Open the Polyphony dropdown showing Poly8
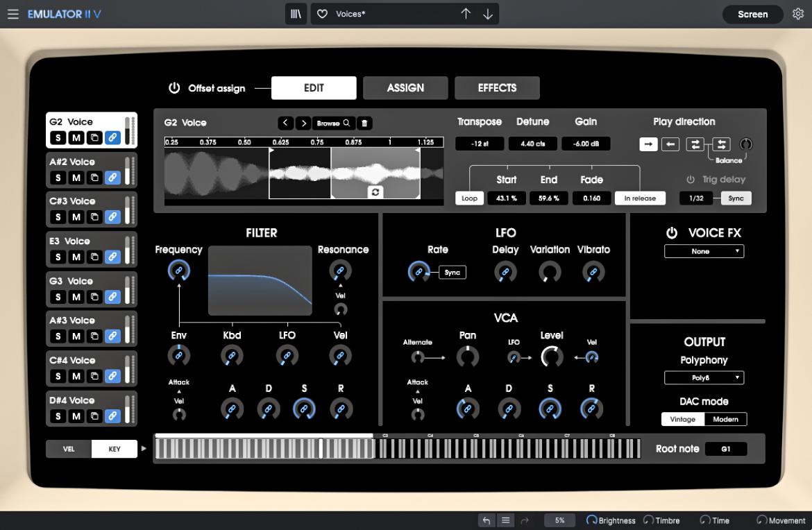Viewport: 812px width, 530px height. pos(704,378)
